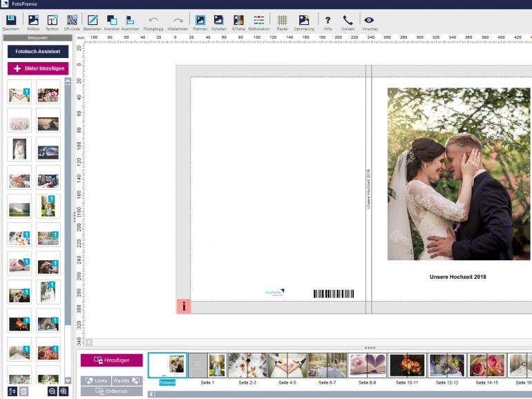This screenshot has height=399, width=532.
Task: Run the Optimierung image optimization
Action: click(x=304, y=20)
